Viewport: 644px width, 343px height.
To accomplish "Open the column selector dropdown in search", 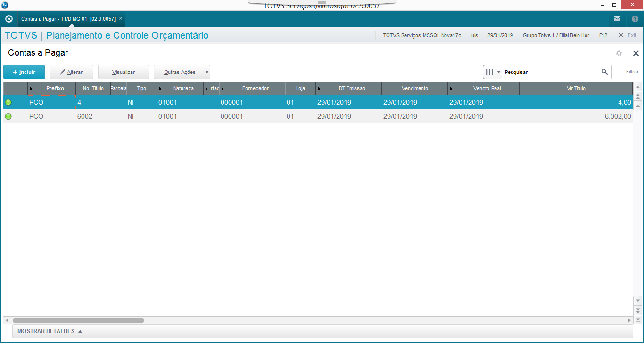I will pyautogui.click(x=493, y=72).
